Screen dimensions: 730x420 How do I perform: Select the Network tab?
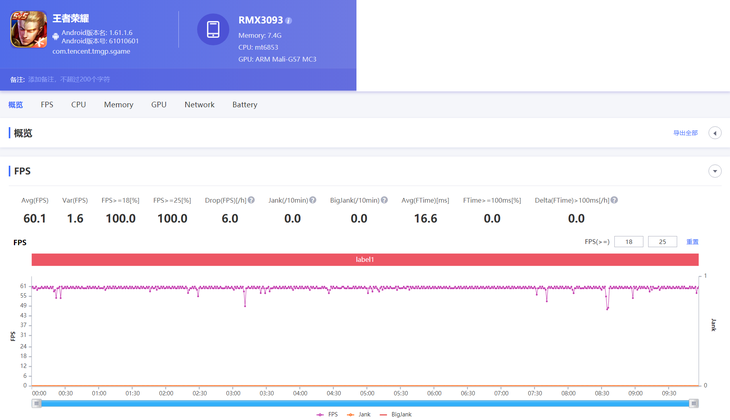tap(199, 104)
